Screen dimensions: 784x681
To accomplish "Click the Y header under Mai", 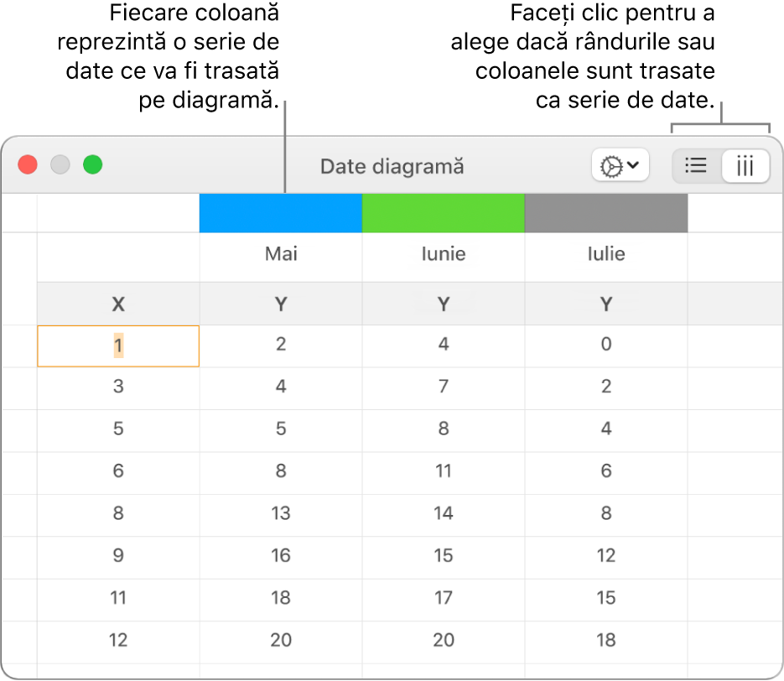I will click(281, 304).
